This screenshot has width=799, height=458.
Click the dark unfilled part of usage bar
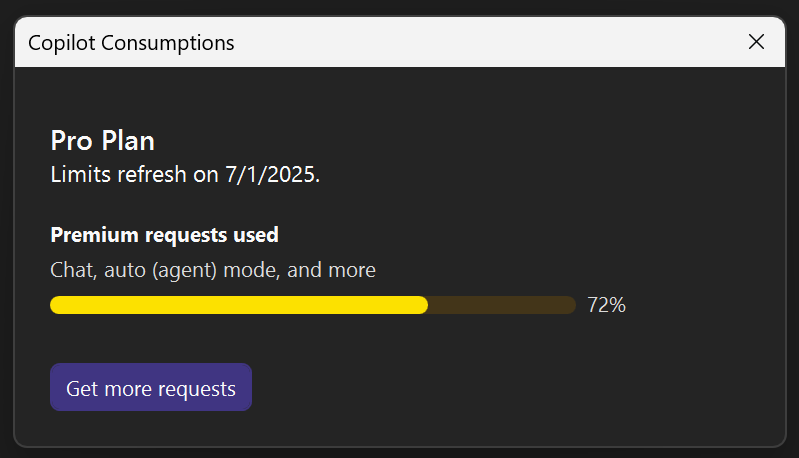point(502,305)
